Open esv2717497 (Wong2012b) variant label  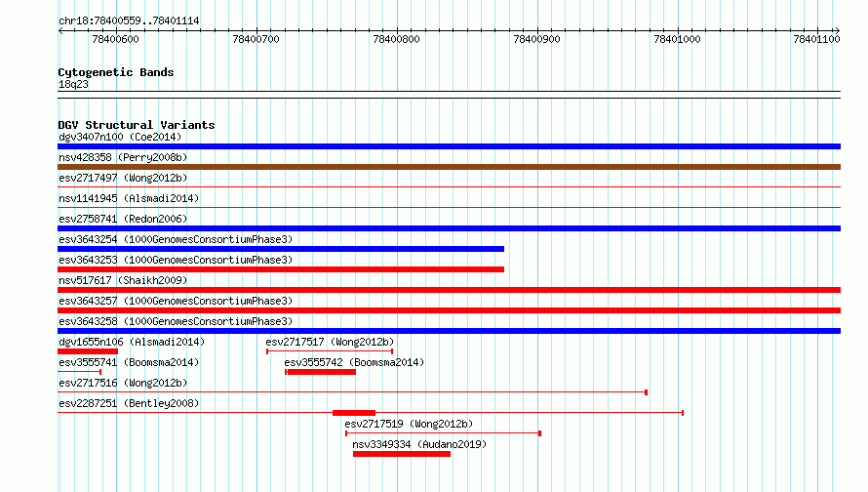pyautogui.click(x=123, y=178)
